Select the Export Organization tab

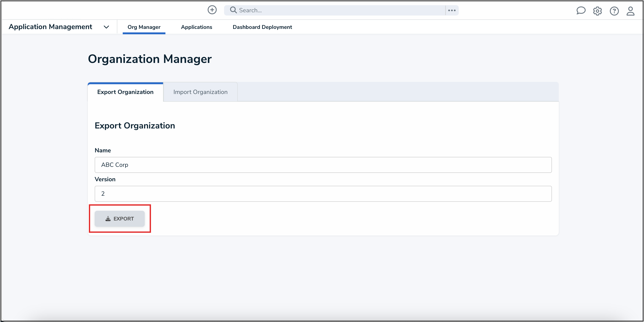pos(125,92)
